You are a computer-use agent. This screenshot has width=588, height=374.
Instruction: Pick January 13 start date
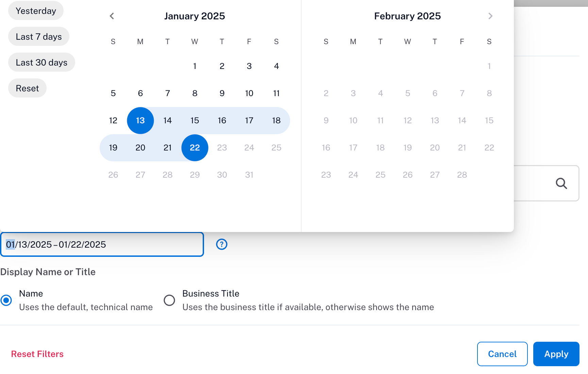pos(140,121)
